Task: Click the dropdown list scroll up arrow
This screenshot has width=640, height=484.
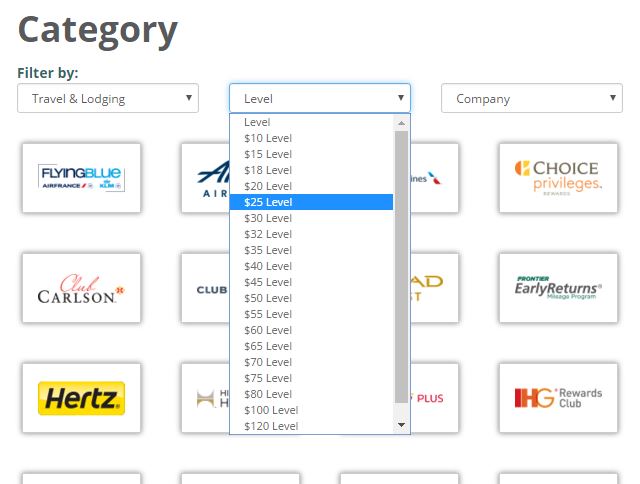Action: [401, 123]
